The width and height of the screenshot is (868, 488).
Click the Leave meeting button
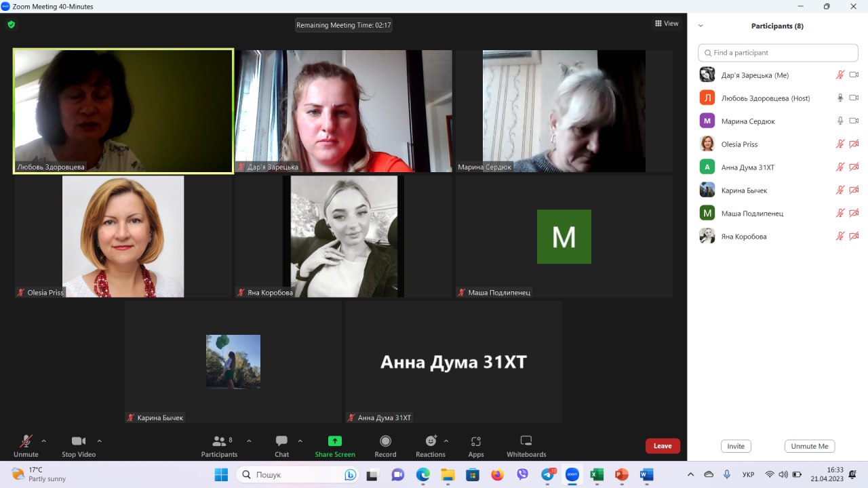coord(663,446)
